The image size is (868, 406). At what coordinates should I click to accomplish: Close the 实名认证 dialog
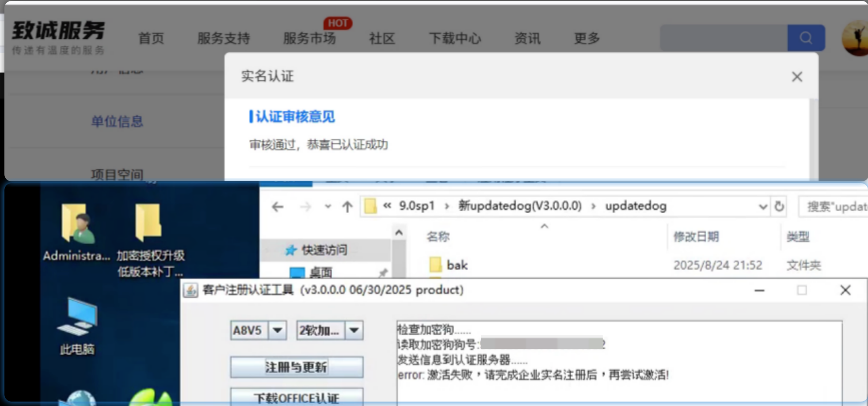[x=797, y=77]
